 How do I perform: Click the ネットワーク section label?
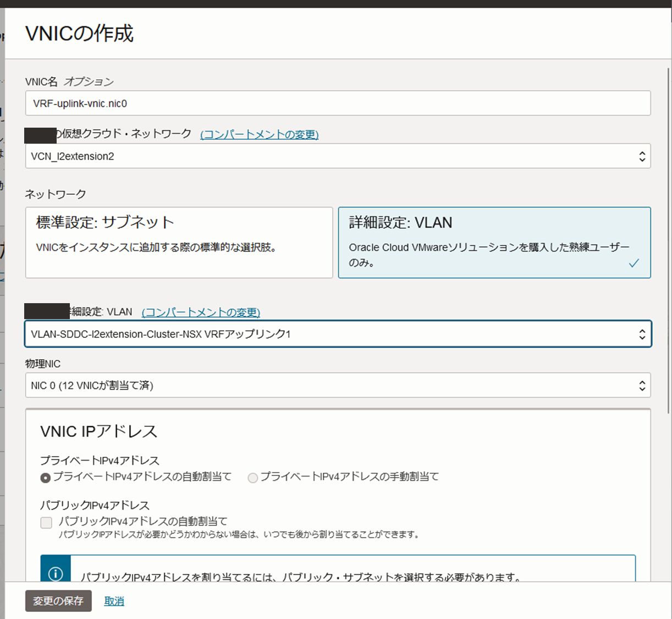pos(56,194)
